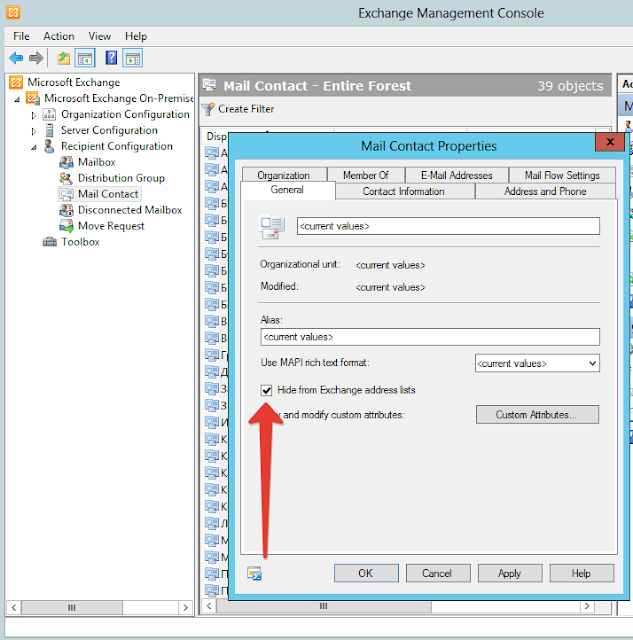This screenshot has height=640, width=633.
Task: Click the Exchange Management Console title icon
Action: click(x=13, y=13)
